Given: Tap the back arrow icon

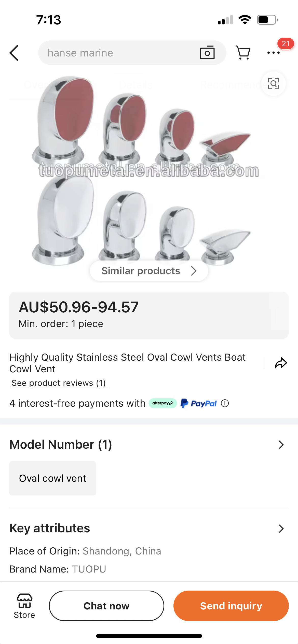Looking at the screenshot, I should click(x=14, y=53).
